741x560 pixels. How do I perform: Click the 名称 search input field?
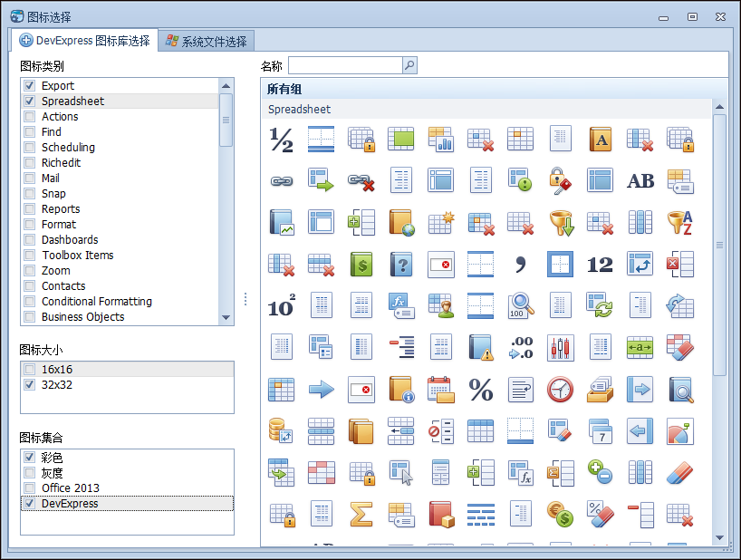345,65
